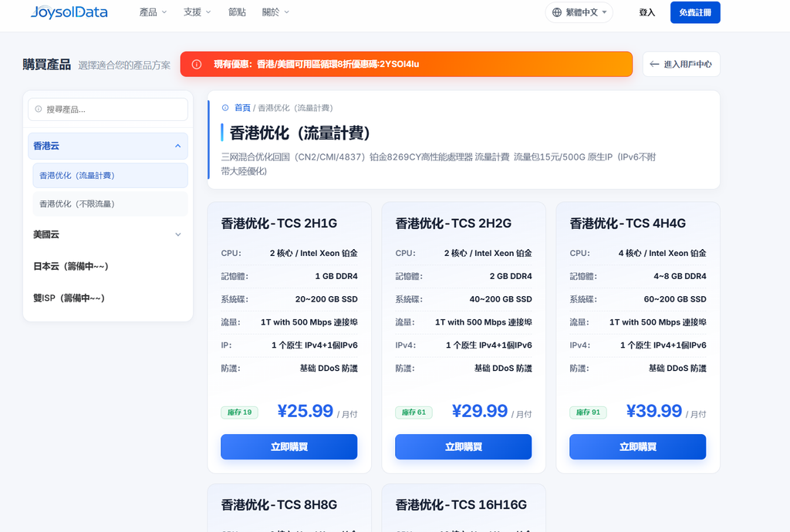The image size is (790, 532).
Task: Click the orange discount promo banner
Action: click(x=407, y=65)
